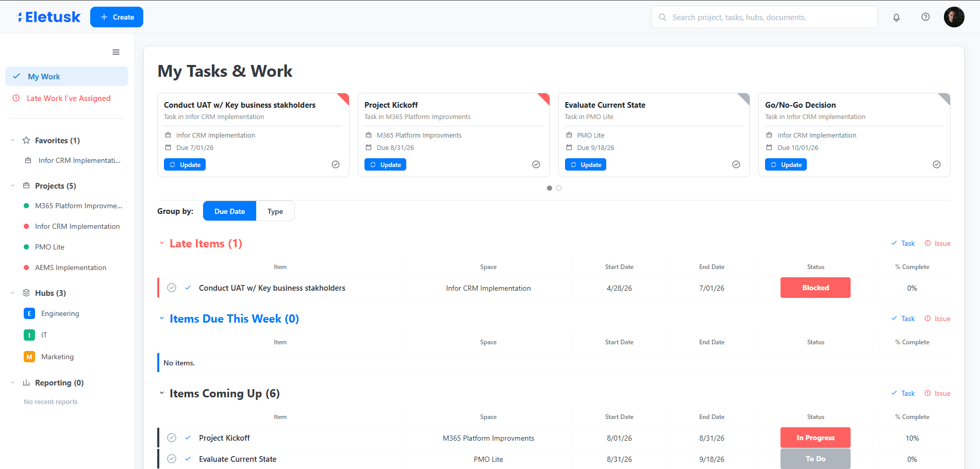Mark Evaluate Current State card complete
Image resolution: width=980 pixels, height=469 pixels.
pyautogui.click(x=736, y=164)
